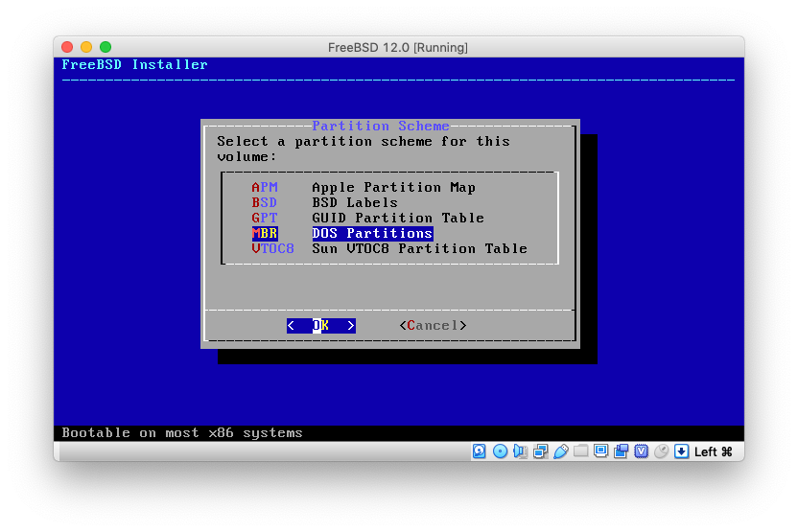The height and width of the screenshot is (532, 798).
Task: Click the audio status icon
Action: click(520, 451)
